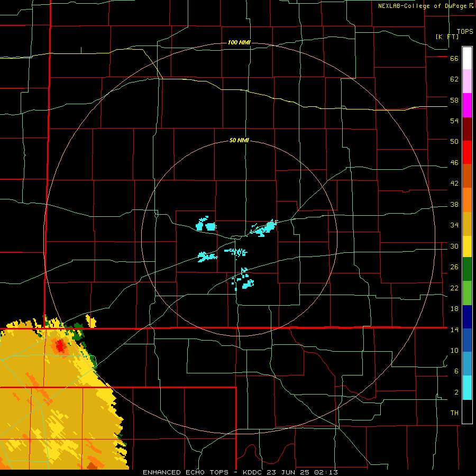Select the light blue legend swatch beside 6

[x=467, y=363]
